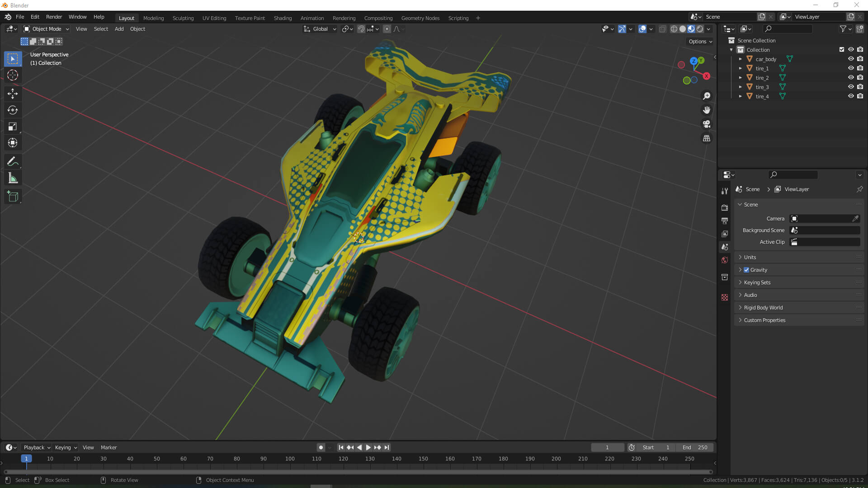
Task: Expand the Units panel
Action: (799, 257)
